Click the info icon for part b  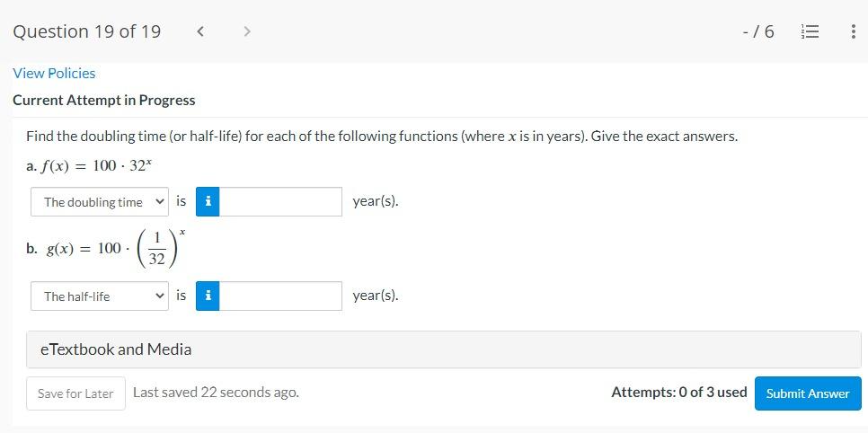point(208,296)
